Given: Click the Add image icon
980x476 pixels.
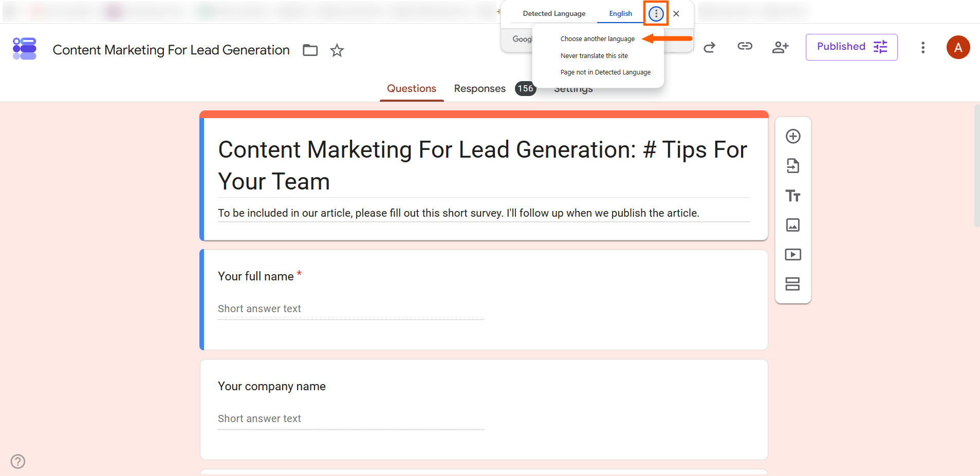Looking at the screenshot, I should (x=793, y=225).
